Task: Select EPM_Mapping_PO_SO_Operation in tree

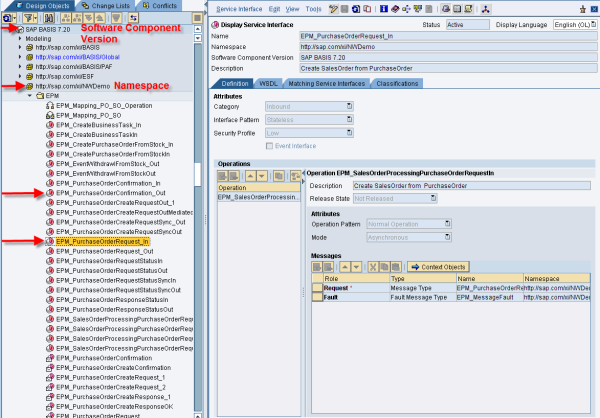Action: pyautogui.click(x=104, y=106)
